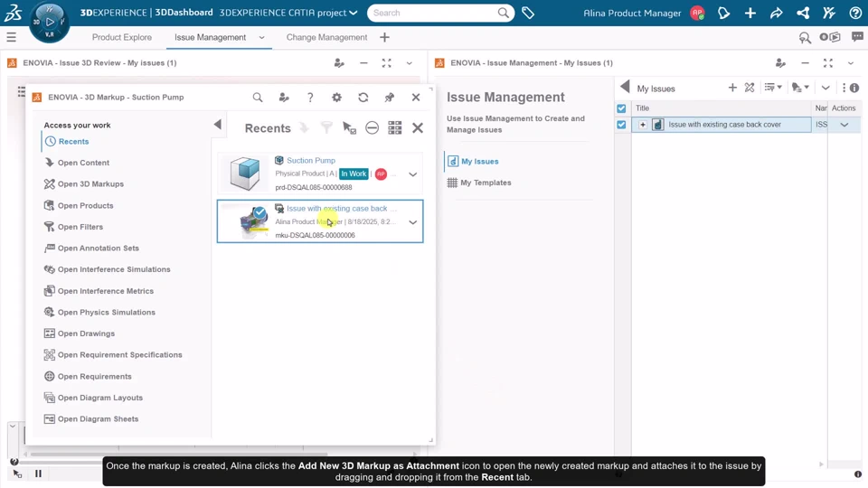The height and width of the screenshot is (488, 868).
Task: Open 3D Markup panel help icon
Action: coord(310,98)
